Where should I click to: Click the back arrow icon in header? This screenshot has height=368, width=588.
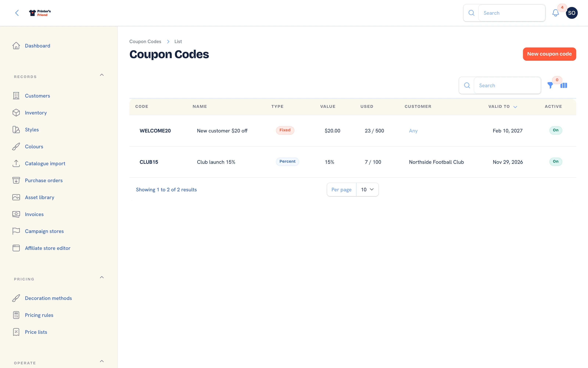17,13
